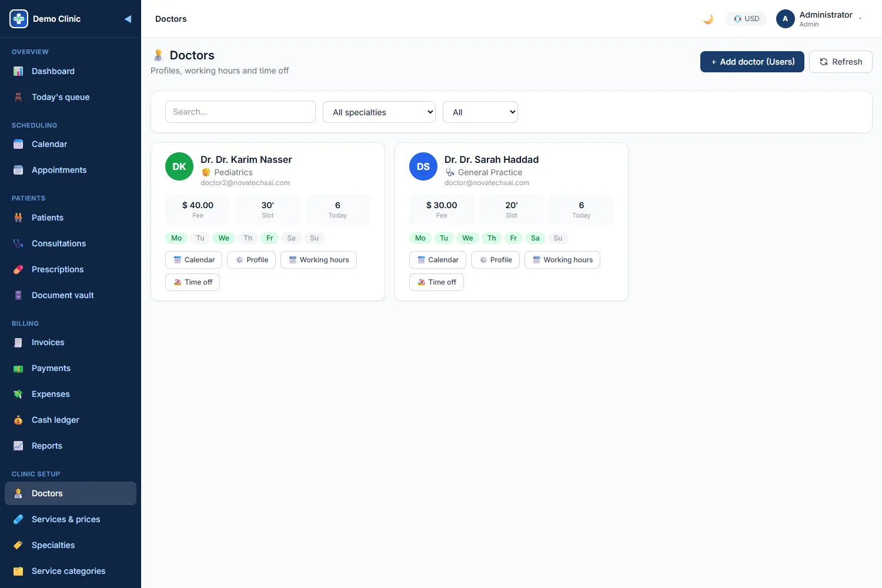
Task: Open Calendar for Dr. Sarah Haddad
Action: 438,260
